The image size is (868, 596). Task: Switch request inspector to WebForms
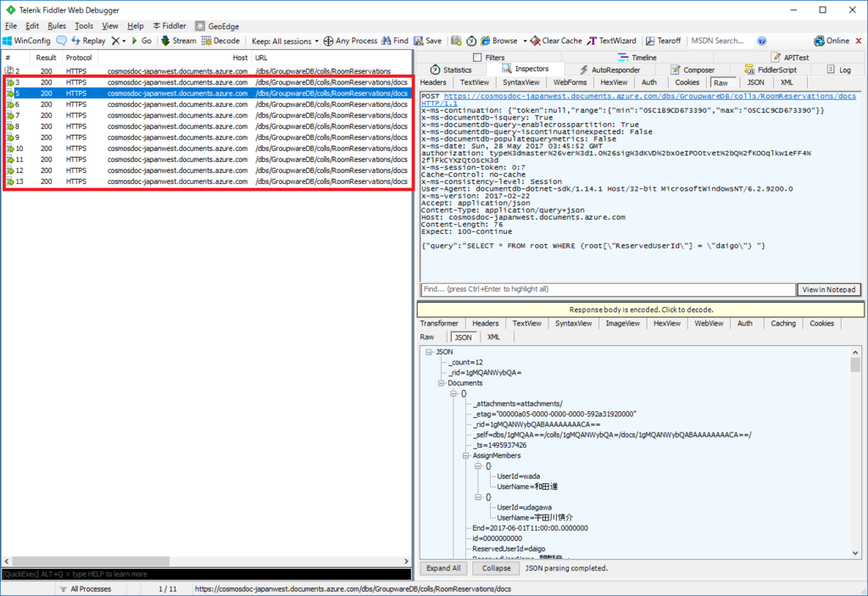570,82
